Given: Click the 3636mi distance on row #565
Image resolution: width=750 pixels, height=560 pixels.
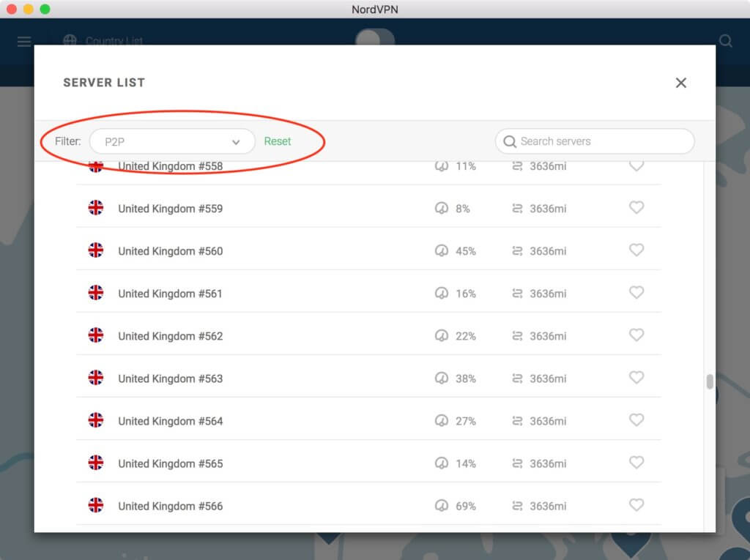Looking at the screenshot, I should click(x=548, y=464).
